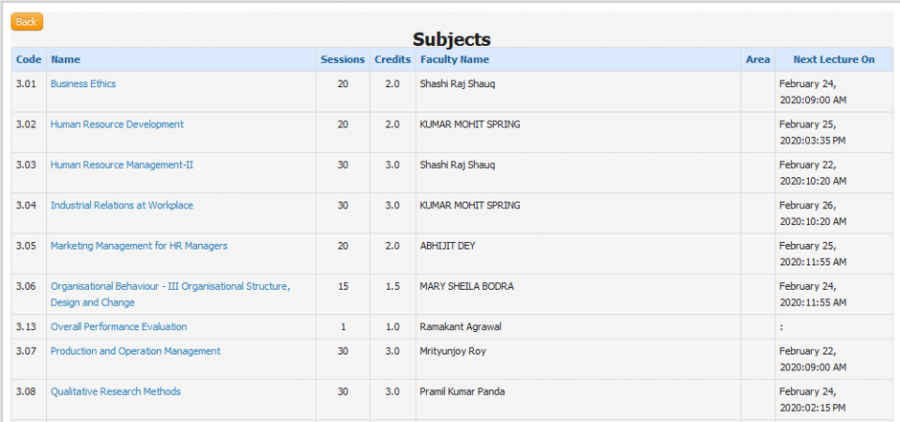Viewport: 900px width, 422px height.
Task: Click KUMAR MOHIT SPRING in Industrial Relations row
Action: pyautogui.click(x=470, y=206)
